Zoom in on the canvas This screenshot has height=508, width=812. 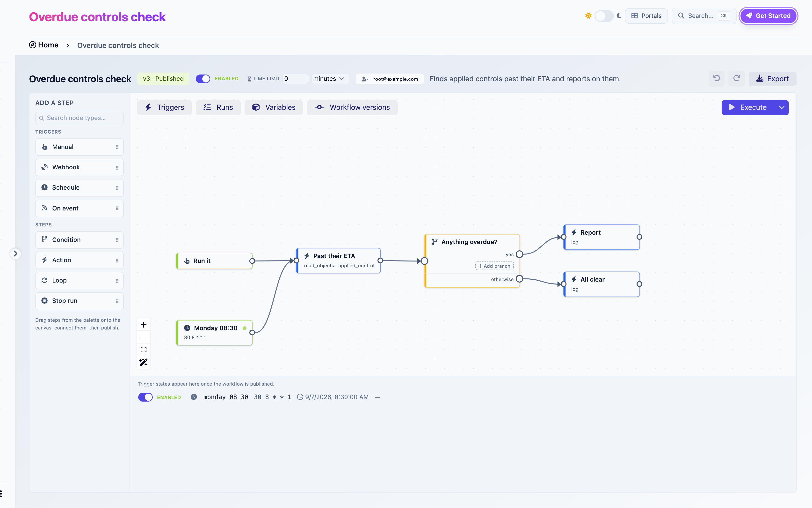144,325
